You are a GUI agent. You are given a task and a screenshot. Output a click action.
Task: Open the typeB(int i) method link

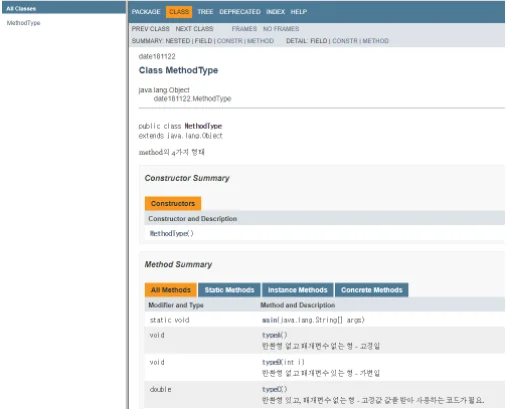[272, 362]
